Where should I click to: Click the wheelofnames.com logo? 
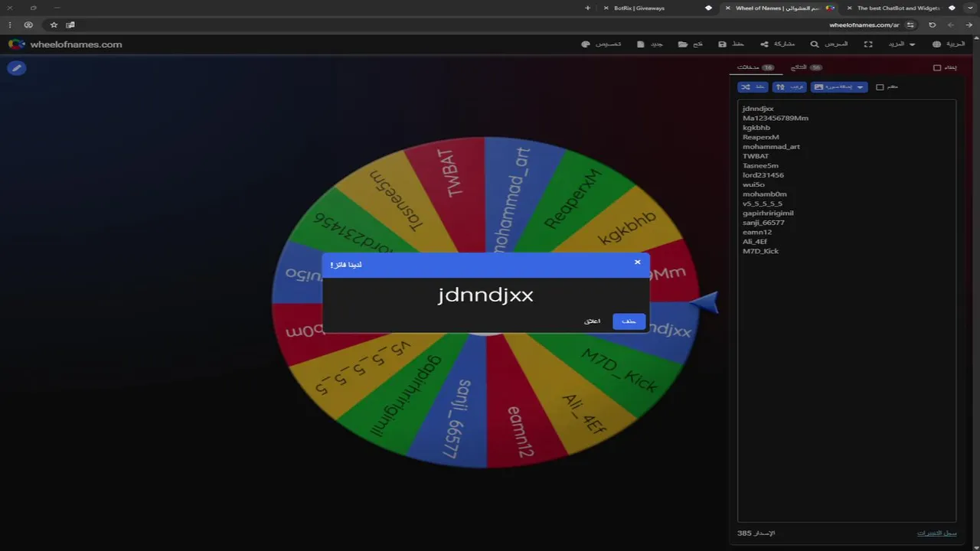pyautogui.click(x=65, y=44)
